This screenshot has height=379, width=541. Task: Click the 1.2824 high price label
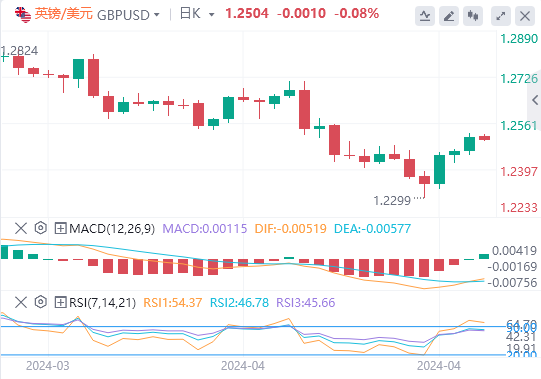(19, 51)
